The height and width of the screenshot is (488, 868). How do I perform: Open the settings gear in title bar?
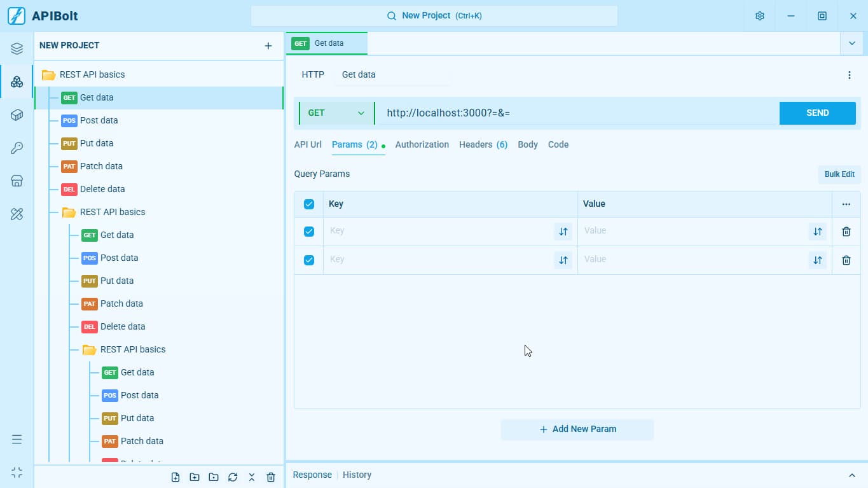759,16
